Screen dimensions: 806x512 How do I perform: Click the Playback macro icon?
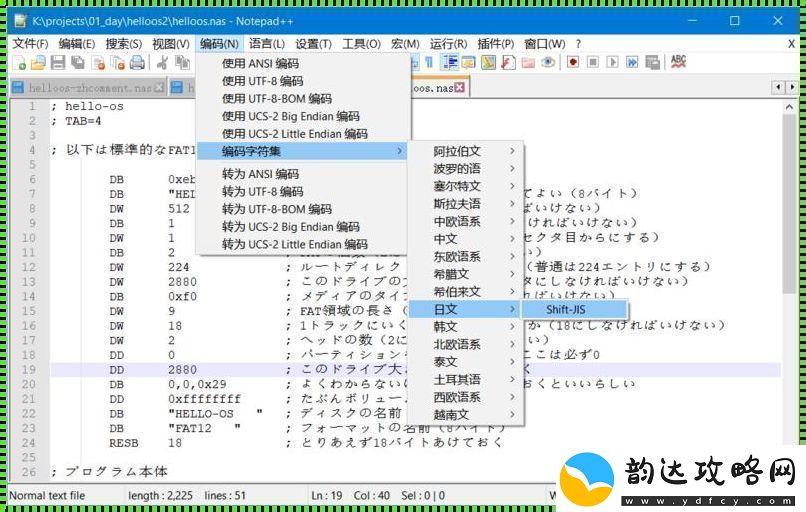[x=612, y=62]
